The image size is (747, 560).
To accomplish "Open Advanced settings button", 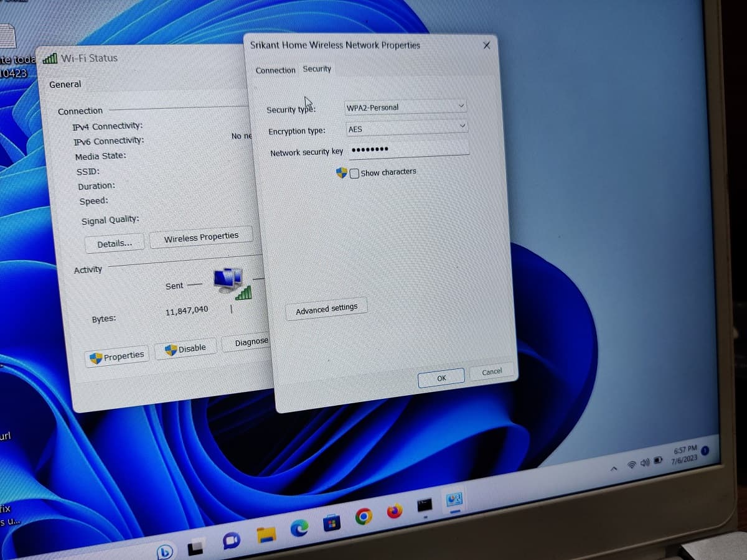I will pyautogui.click(x=326, y=309).
